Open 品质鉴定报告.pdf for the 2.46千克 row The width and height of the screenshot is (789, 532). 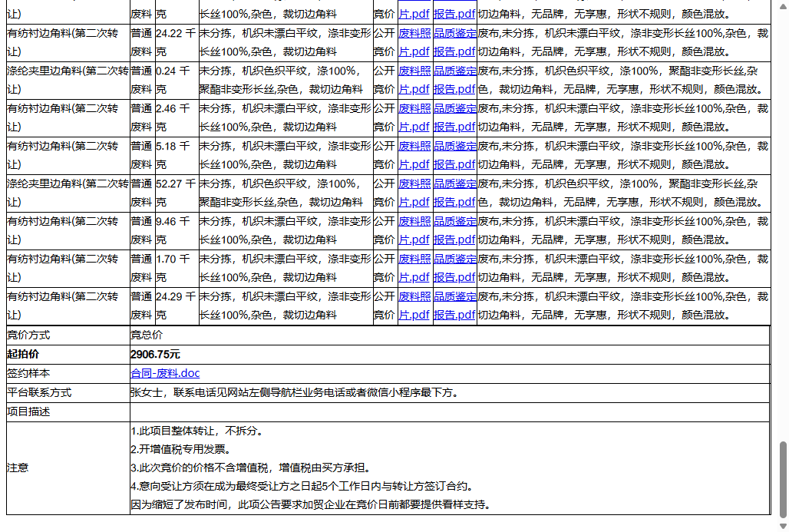(x=454, y=117)
